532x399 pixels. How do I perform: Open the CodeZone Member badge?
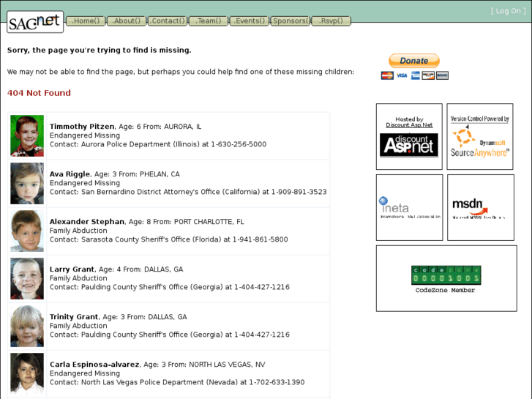click(x=446, y=278)
